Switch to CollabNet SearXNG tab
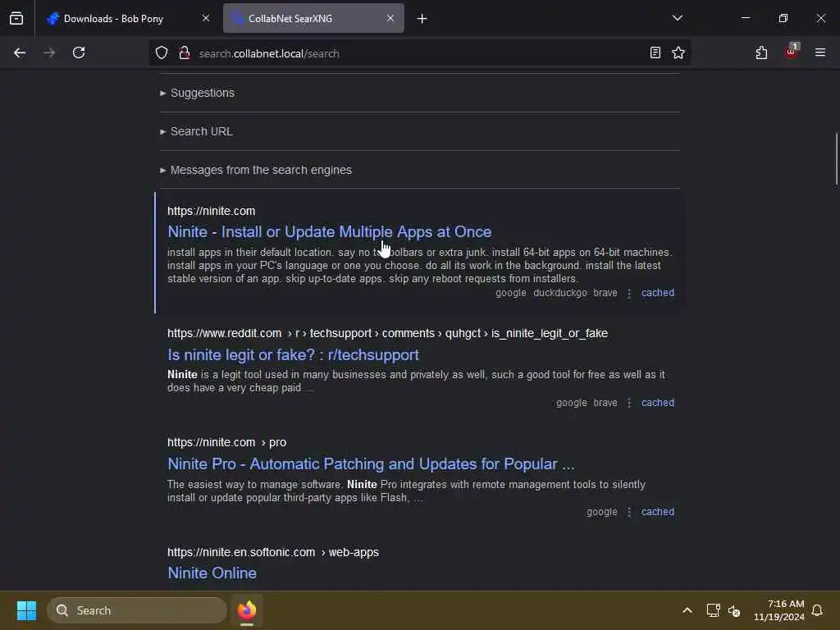This screenshot has height=630, width=840. [313, 19]
